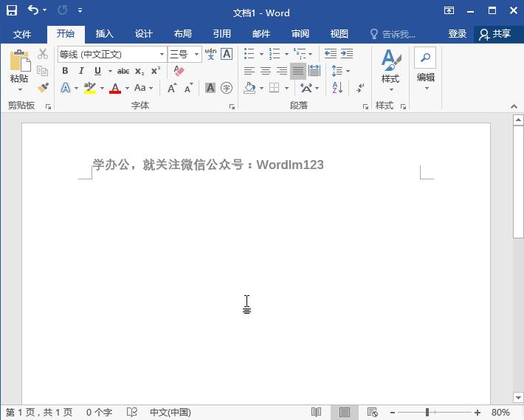Open the Customize Quick Access Toolbar arrow
This screenshot has width=524, height=420.
click(80, 10)
